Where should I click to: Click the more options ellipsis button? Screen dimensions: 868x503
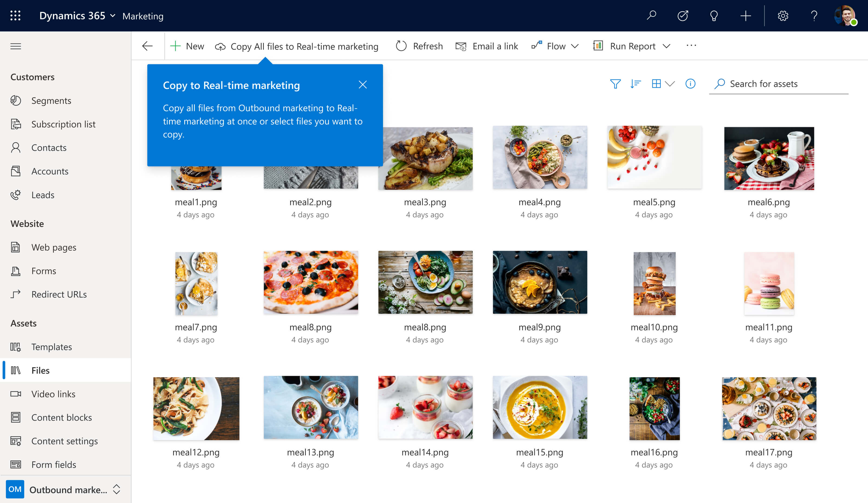point(691,46)
